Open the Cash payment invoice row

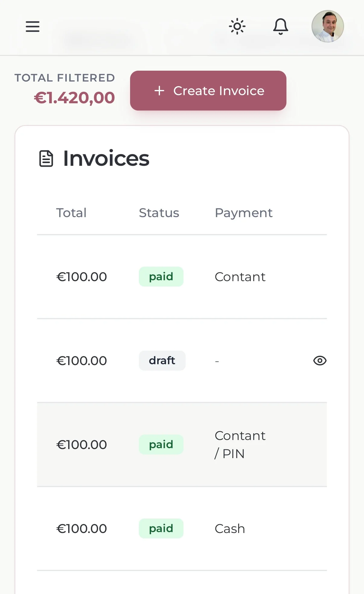(229, 528)
